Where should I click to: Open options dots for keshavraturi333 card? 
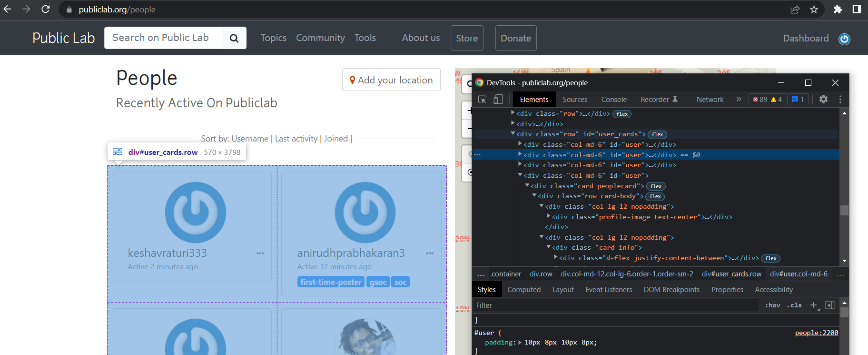pyautogui.click(x=260, y=253)
